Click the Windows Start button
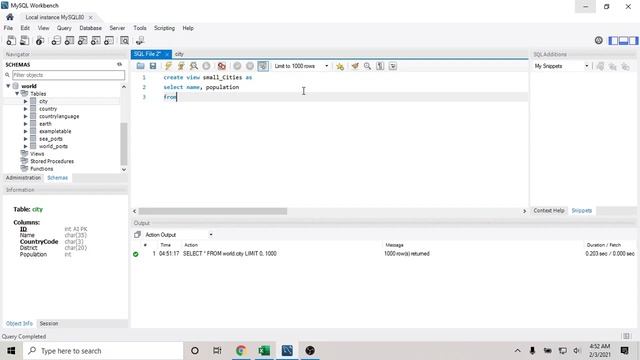The image size is (640, 360). point(11,351)
